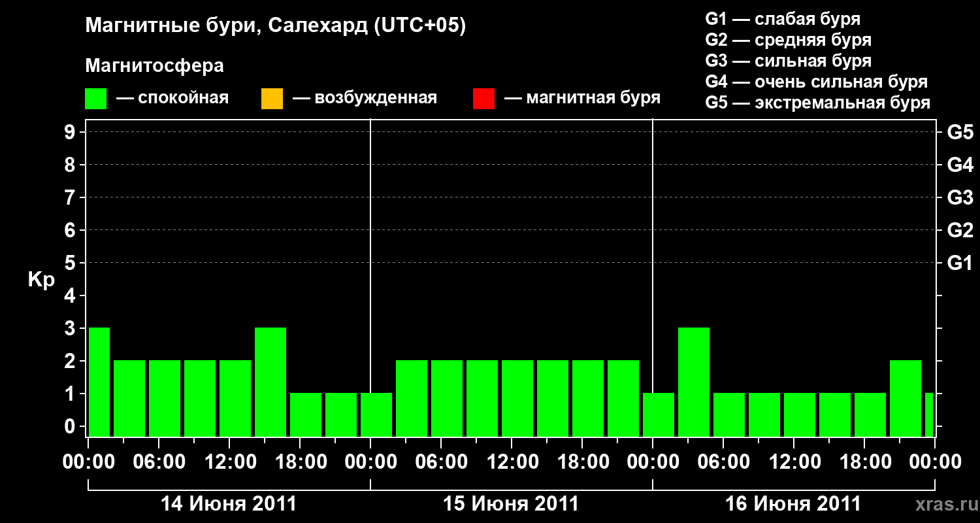This screenshot has width=980, height=523.
Task: Click the 'G2 — средняя буря' legend line
Action: (x=788, y=40)
